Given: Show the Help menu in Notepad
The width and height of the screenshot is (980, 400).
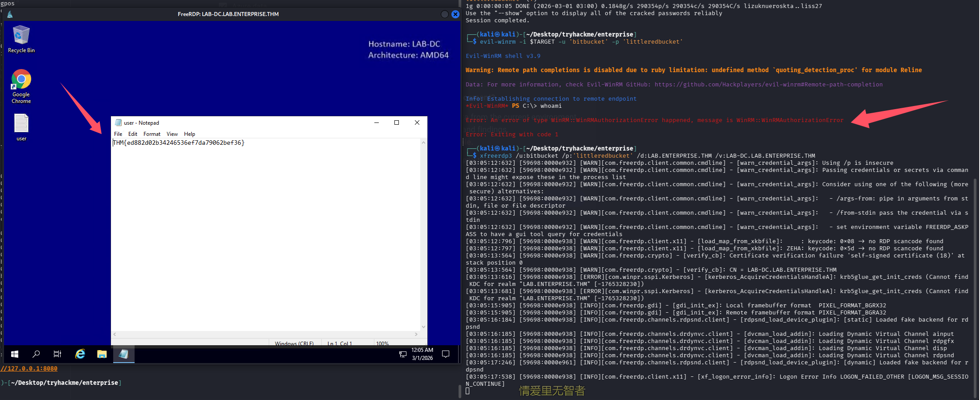Looking at the screenshot, I should (189, 134).
